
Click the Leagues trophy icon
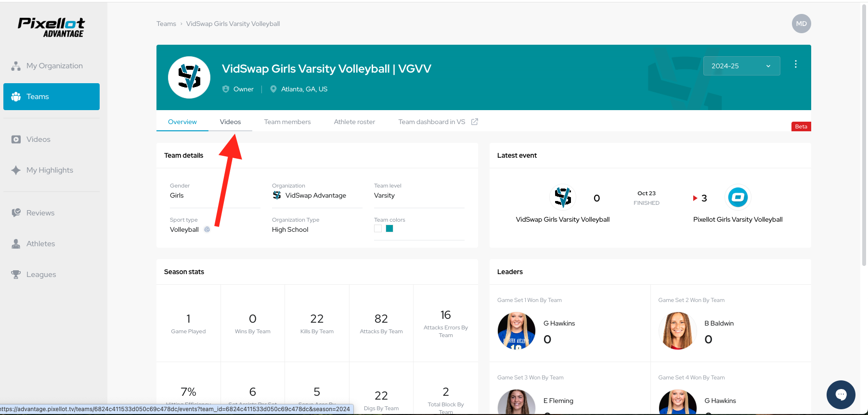pos(16,275)
